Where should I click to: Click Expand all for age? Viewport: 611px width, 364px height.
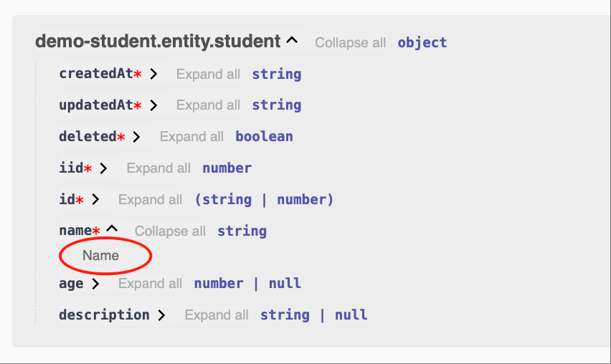pos(151,284)
